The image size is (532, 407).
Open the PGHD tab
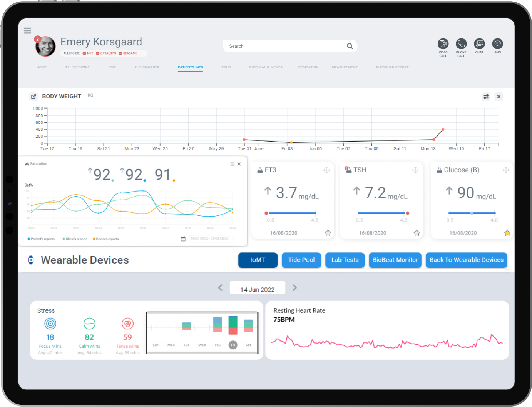pyautogui.click(x=226, y=67)
